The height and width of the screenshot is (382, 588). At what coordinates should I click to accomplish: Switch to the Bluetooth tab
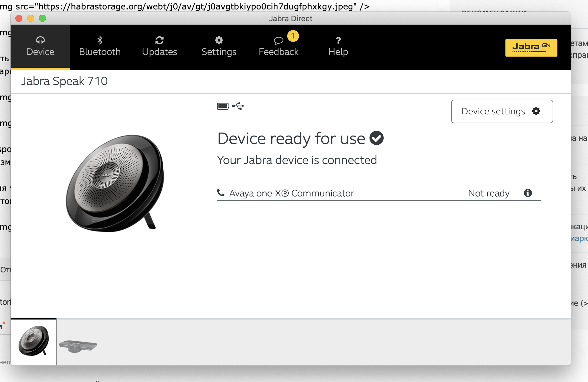100,47
